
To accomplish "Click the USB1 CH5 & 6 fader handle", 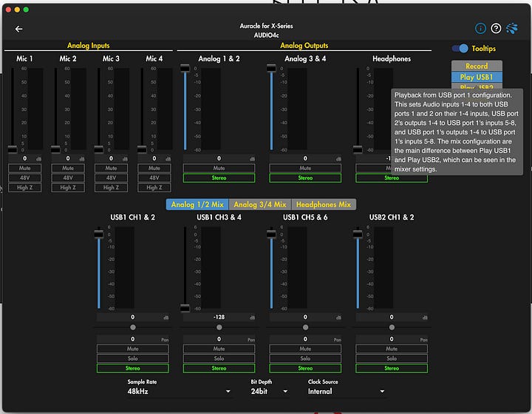I will coord(271,234).
